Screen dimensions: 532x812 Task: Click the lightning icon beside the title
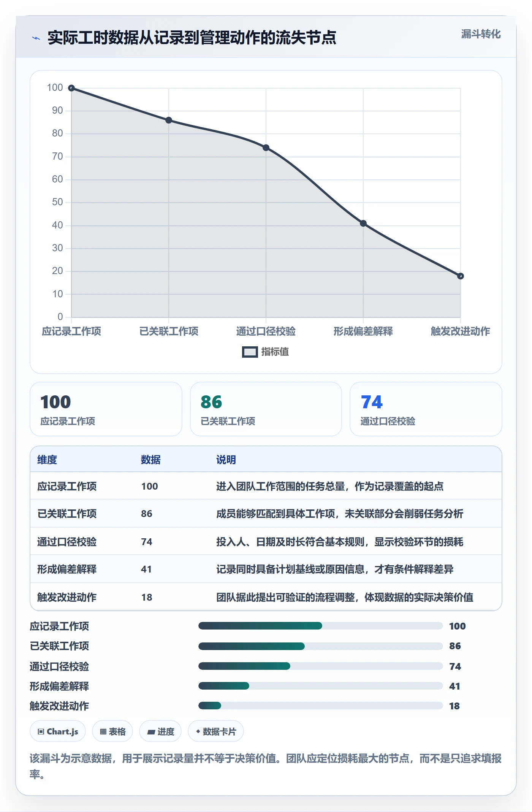coord(36,38)
